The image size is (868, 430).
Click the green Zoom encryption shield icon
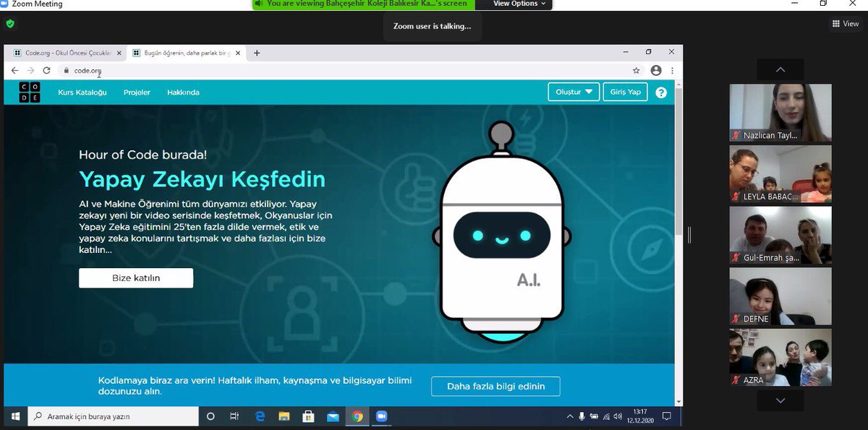[x=10, y=24]
